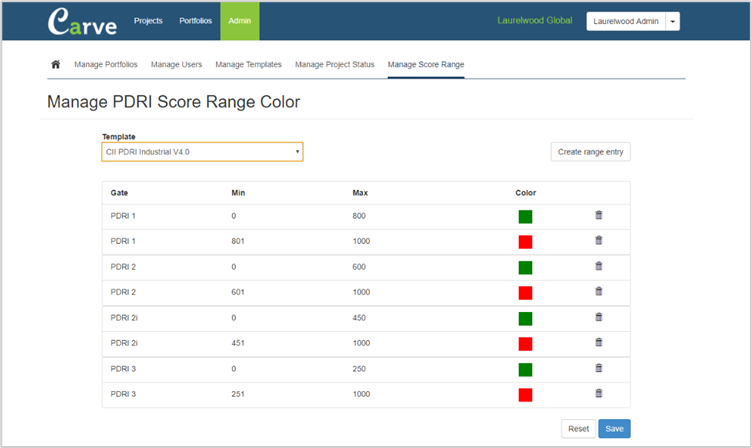
Task: Change red swatch of PDRI 2 601–1000
Action: point(525,293)
